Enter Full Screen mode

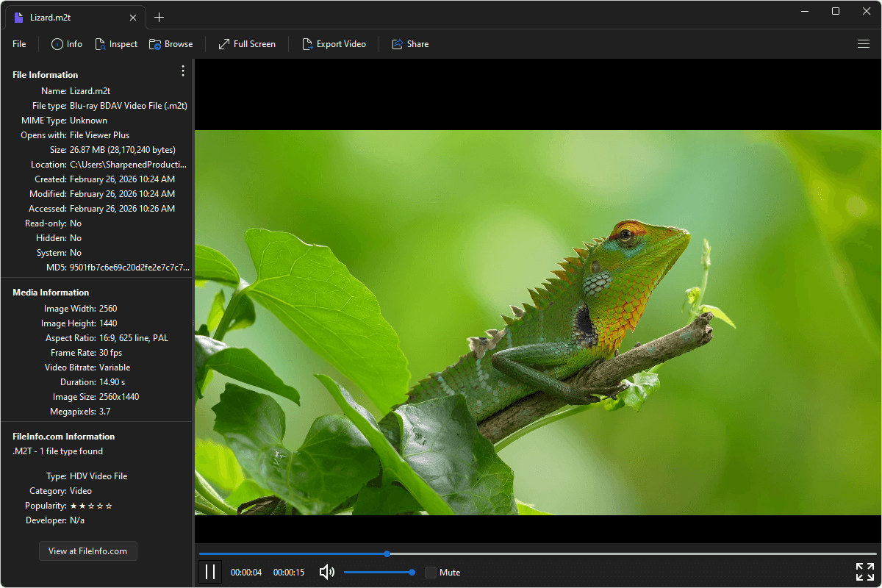point(247,44)
